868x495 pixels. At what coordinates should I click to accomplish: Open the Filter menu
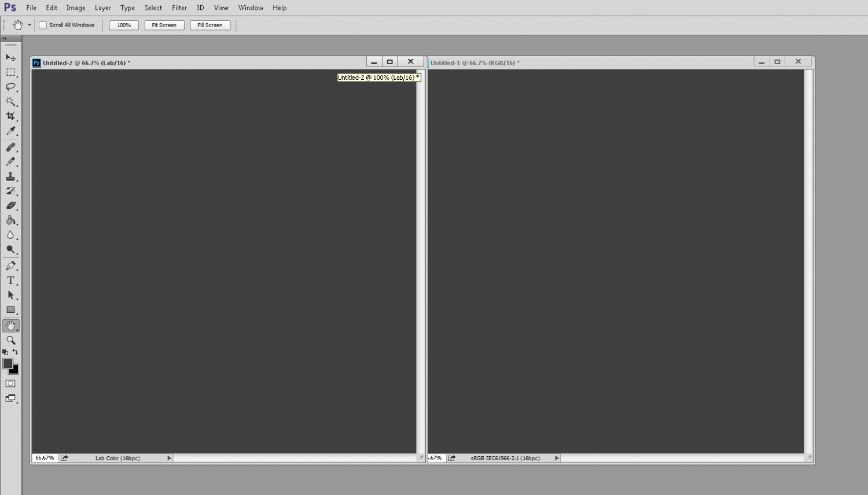179,8
